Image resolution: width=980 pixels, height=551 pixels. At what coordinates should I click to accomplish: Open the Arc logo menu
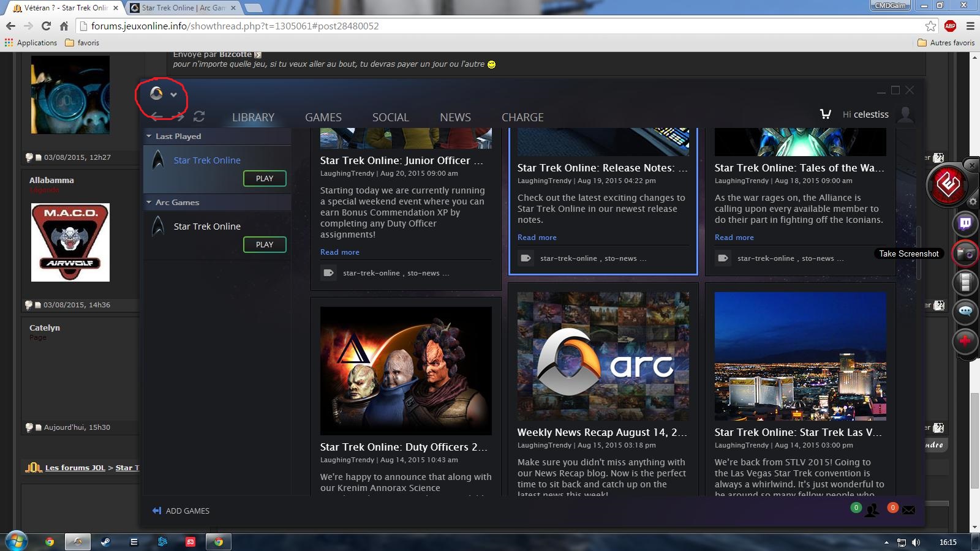tap(157, 93)
